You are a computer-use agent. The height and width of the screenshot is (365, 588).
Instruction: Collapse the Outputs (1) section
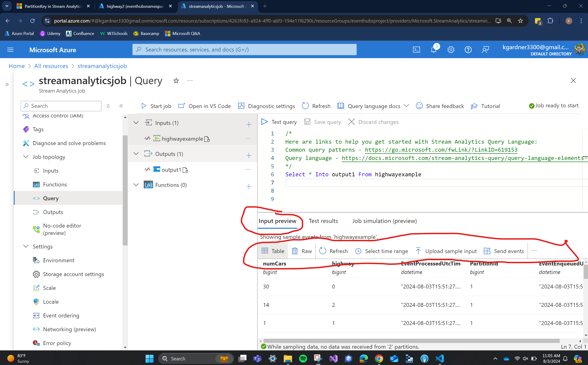[136, 154]
